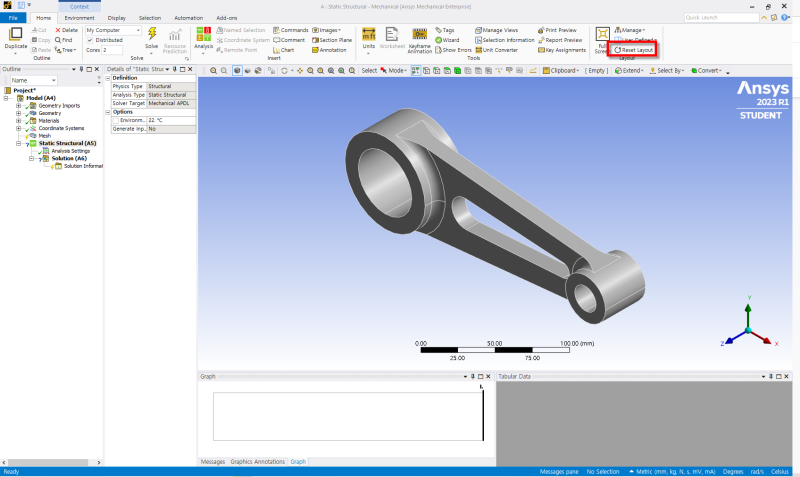
Task: Toggle pin on the Outline panel
Action: (x=81, y=69)
